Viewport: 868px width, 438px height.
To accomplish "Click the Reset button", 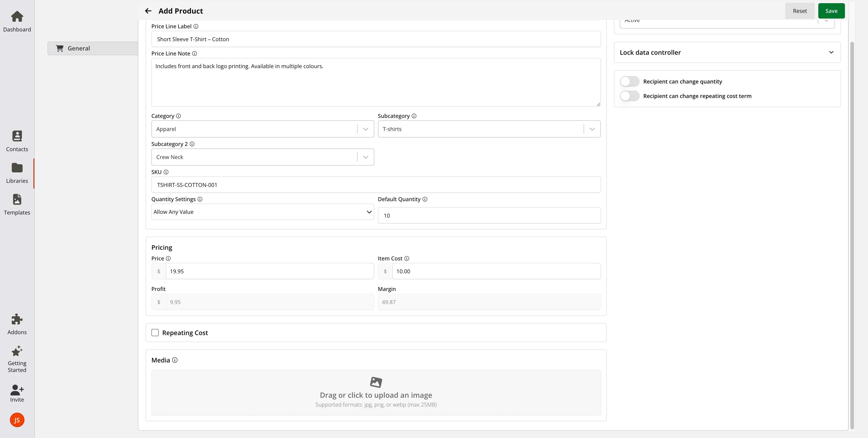I will click(x=800, y=11).
